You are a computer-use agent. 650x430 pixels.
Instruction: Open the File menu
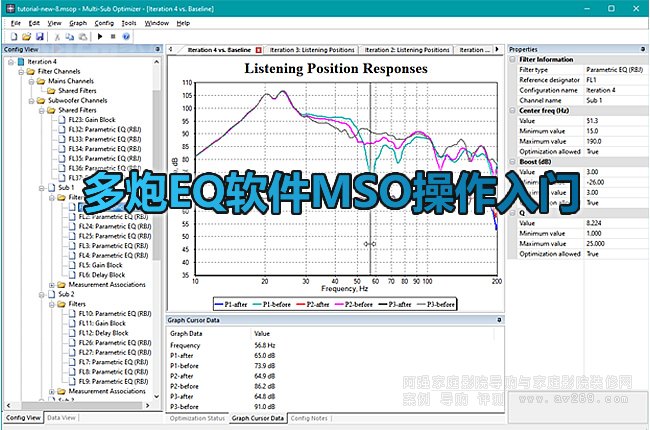coord(15,23)
